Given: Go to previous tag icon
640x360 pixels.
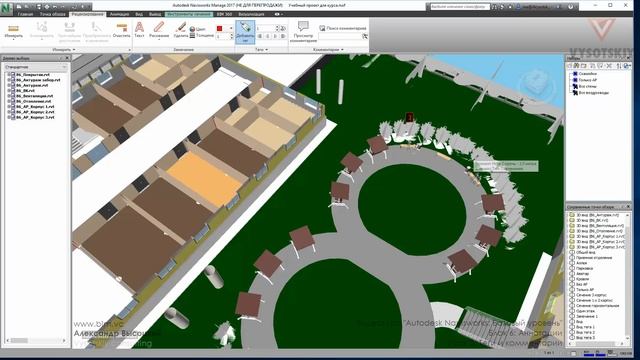Looking at the screenshot, I should click(x=268, y=36).
